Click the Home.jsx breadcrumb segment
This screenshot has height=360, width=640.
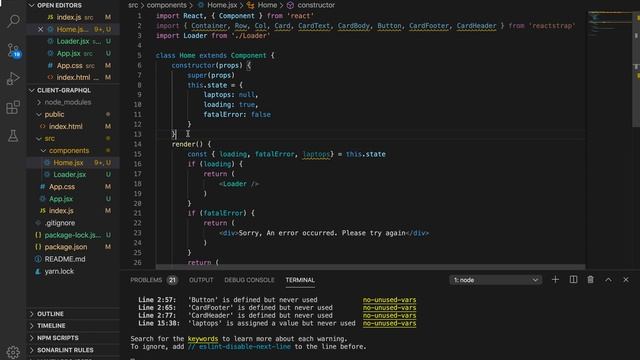(218, 5)
